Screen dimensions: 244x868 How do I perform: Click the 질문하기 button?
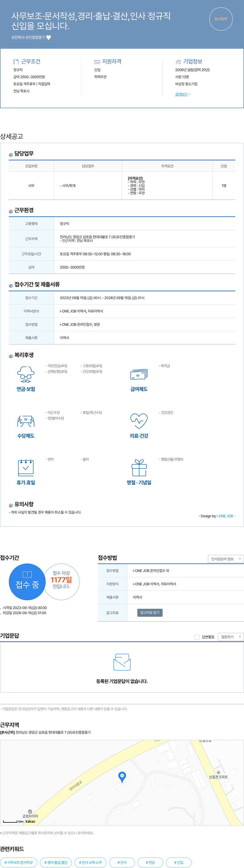[x=231, y=637]
